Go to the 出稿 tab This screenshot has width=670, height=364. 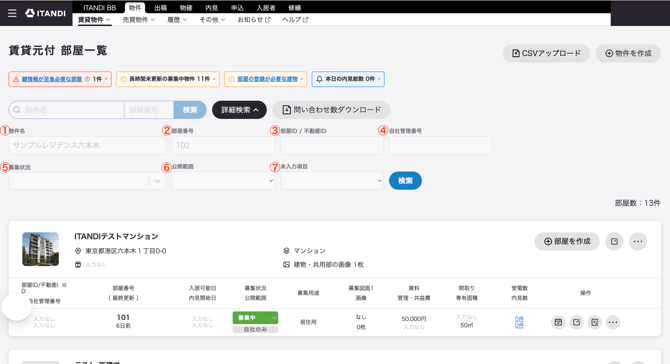pos(160,8)
